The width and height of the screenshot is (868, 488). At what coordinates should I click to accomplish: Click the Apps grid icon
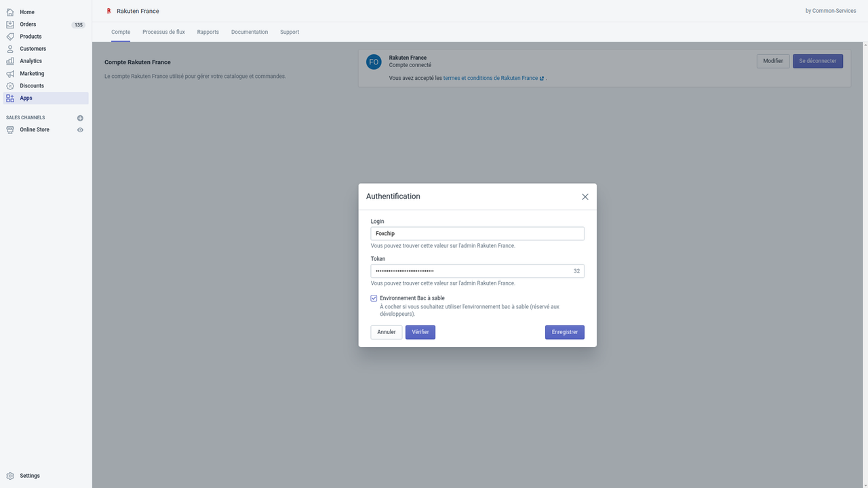point(10,98)
